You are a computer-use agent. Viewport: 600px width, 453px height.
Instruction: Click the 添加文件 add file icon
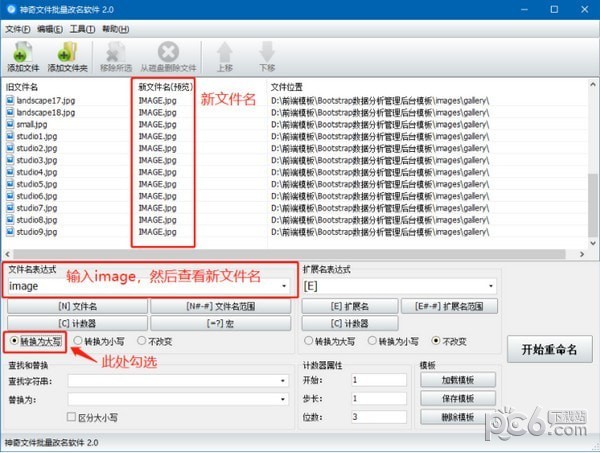point(23,52)
